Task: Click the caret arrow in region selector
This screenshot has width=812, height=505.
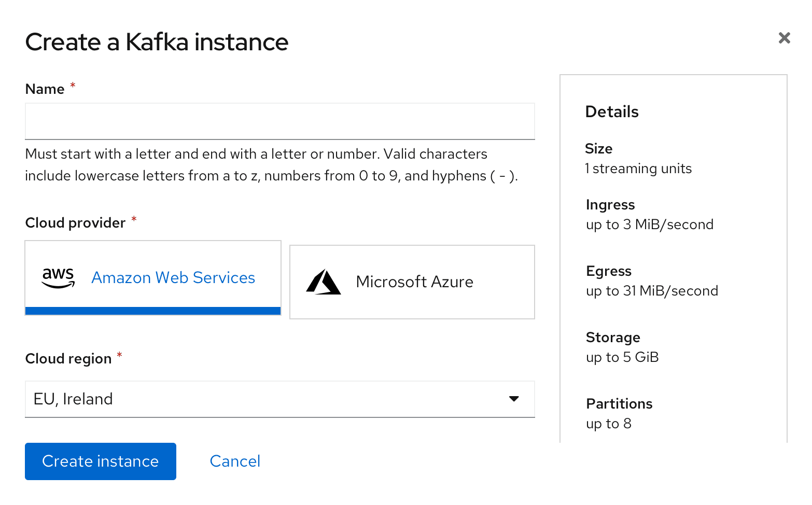Action: point(514,399)
